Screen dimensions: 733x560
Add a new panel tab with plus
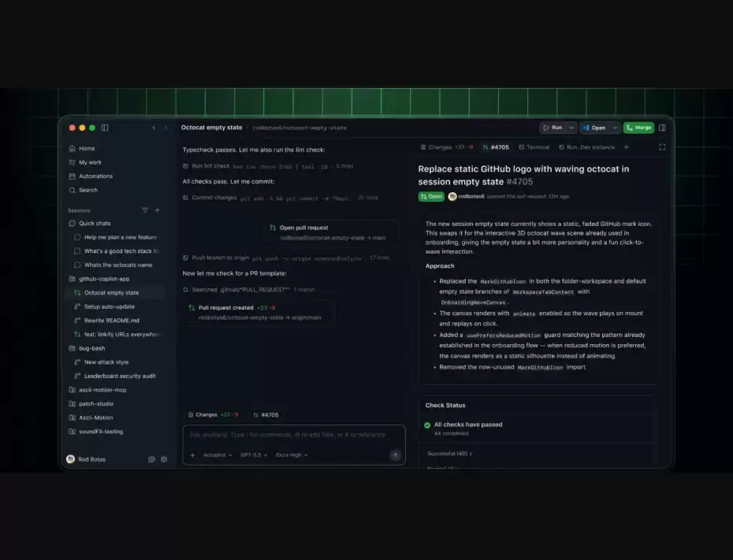pos(627,147)
